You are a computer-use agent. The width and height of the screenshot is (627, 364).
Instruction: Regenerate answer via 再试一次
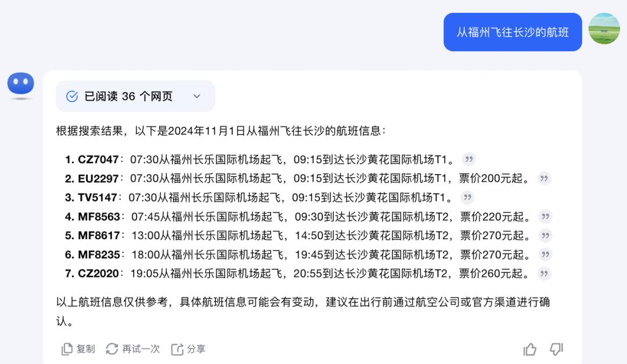(133, 349)
